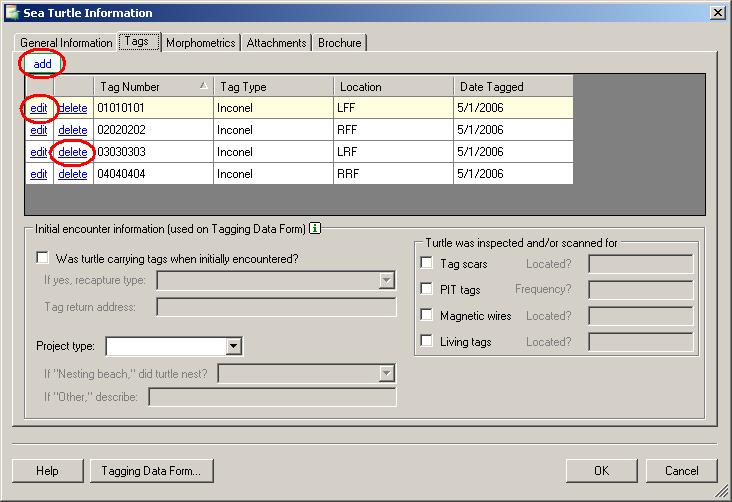
Task: Click the Sea Turtle Information title bar icon
Action: click(12, 13)
